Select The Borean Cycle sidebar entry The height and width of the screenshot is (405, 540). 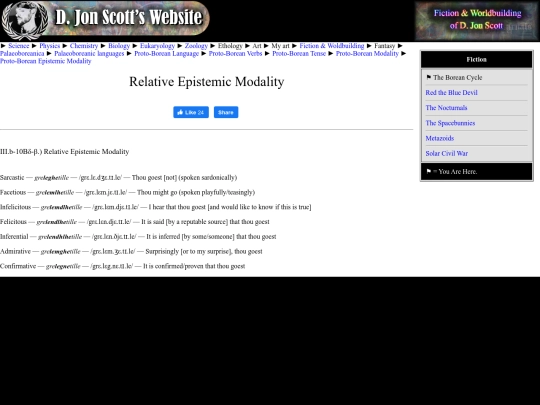(x=457, y=77)
